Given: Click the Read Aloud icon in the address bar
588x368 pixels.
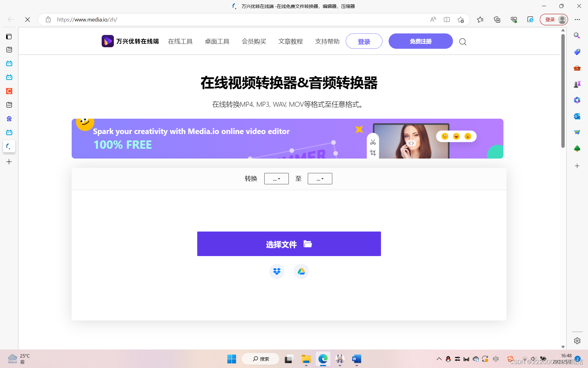Looking at the screenshot, I should (x=433, y=20).
